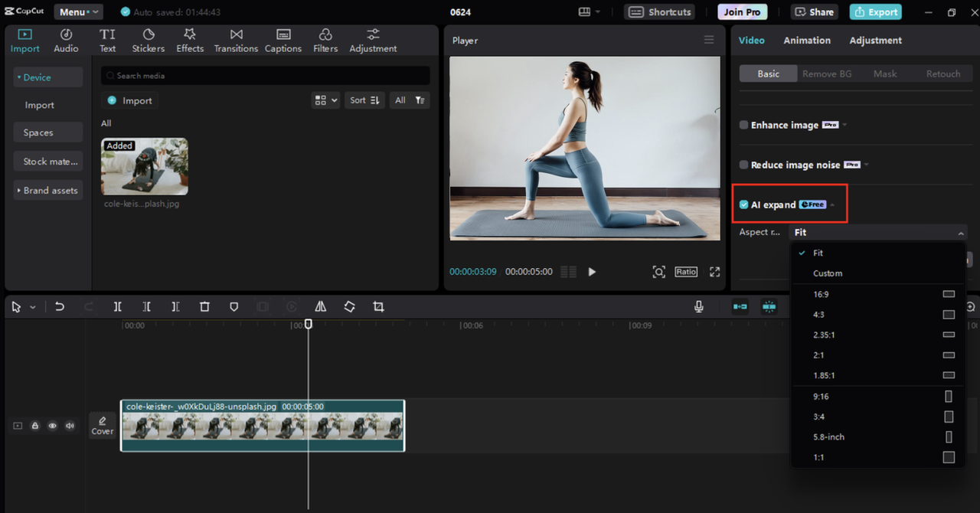The width and height of the screenshot is (980, 513).
Task: Mute the track audio speaker icon
Action: (70, 426)
